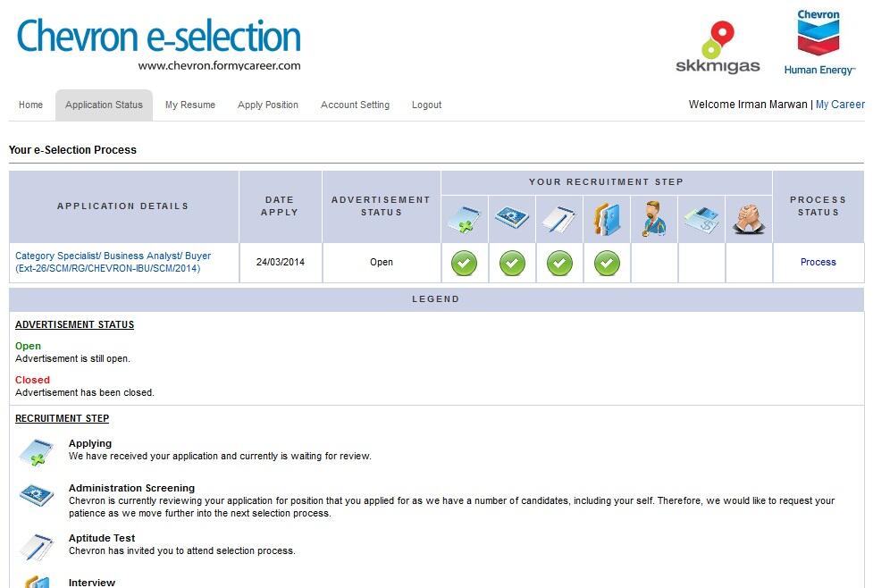The image size is (873, 588).
Task: Open Category Specialist/ Business Analyst/ Buyer application link
Action: click(113, 262)
